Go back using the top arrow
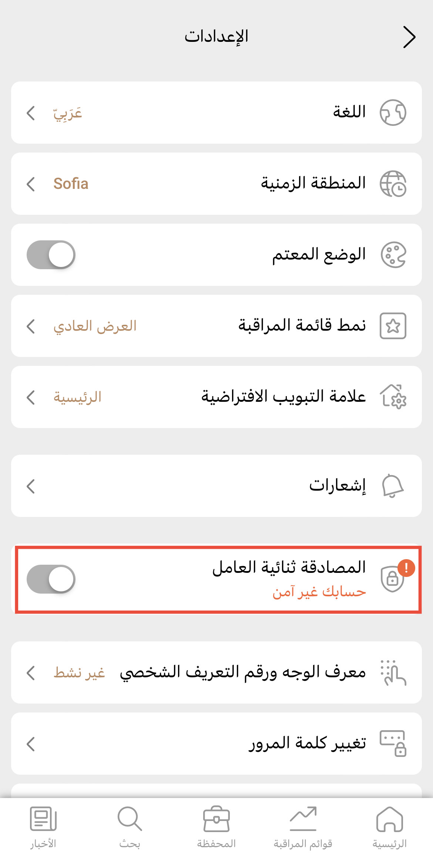The image size is (433, 868). point(409,37)
